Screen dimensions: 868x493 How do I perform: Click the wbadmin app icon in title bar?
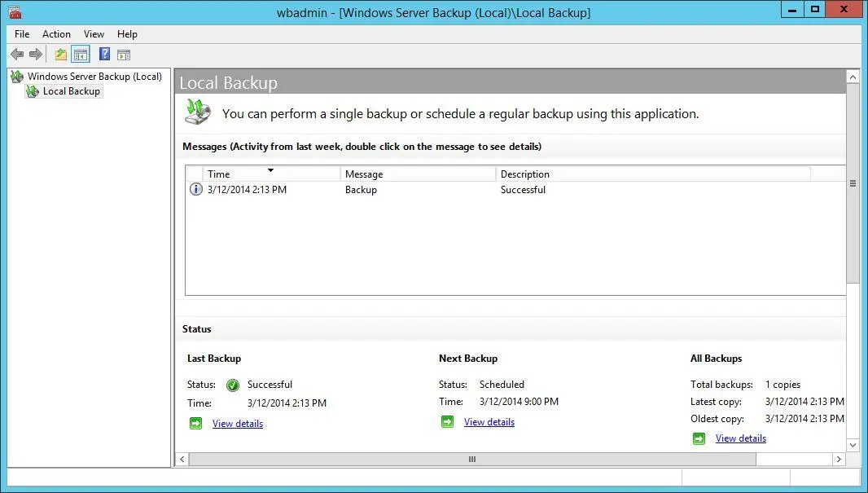15,11
